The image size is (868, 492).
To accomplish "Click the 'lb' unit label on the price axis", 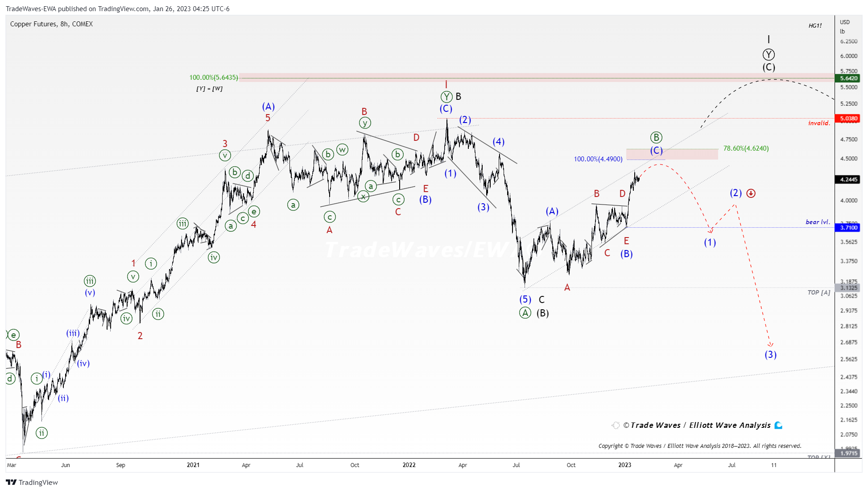I will click(843, 32).
